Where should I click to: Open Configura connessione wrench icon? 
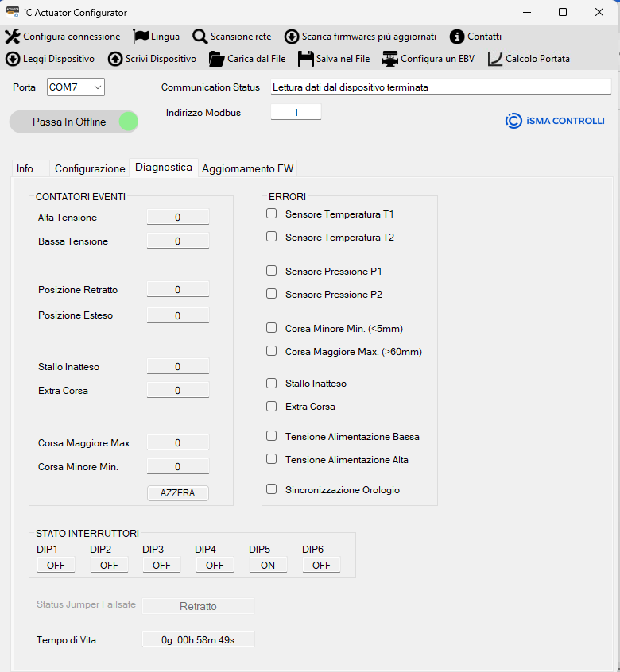tap(13, 37)
